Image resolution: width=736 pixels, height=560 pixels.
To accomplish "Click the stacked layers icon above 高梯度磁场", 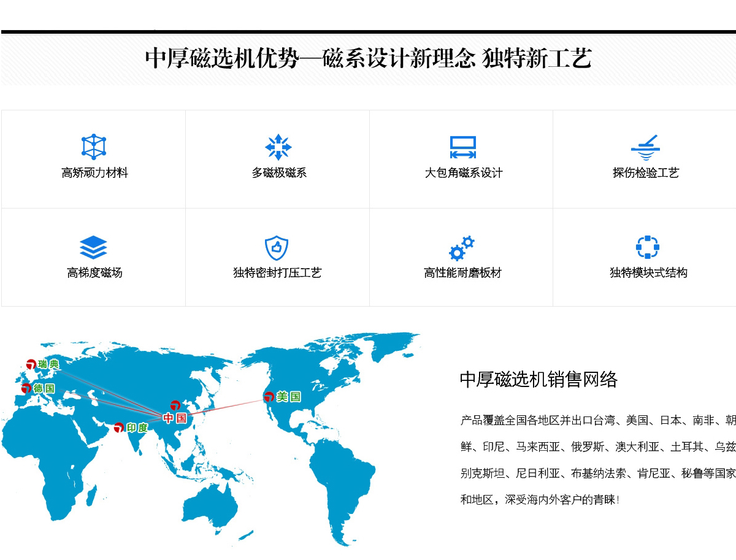I will coord(93,247).
